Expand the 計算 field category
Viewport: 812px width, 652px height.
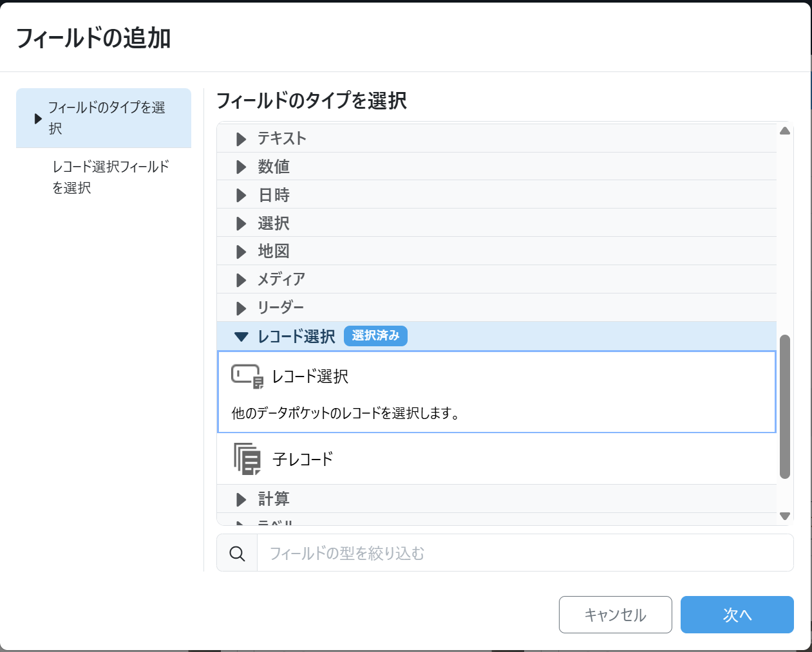[274, 499]
